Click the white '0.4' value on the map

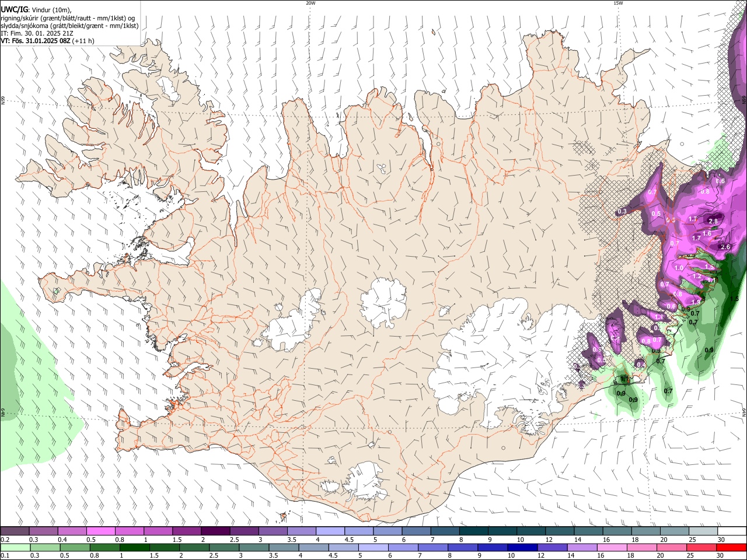(641, 365)
